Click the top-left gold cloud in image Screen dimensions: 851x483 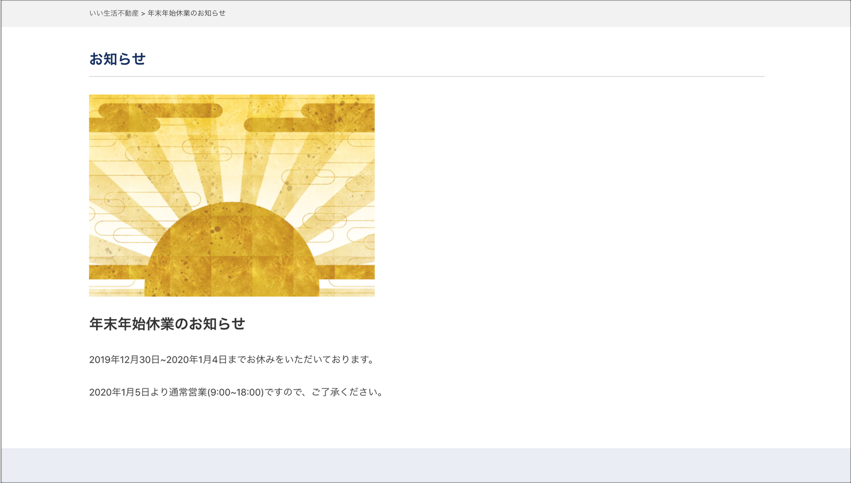(155, 110)
